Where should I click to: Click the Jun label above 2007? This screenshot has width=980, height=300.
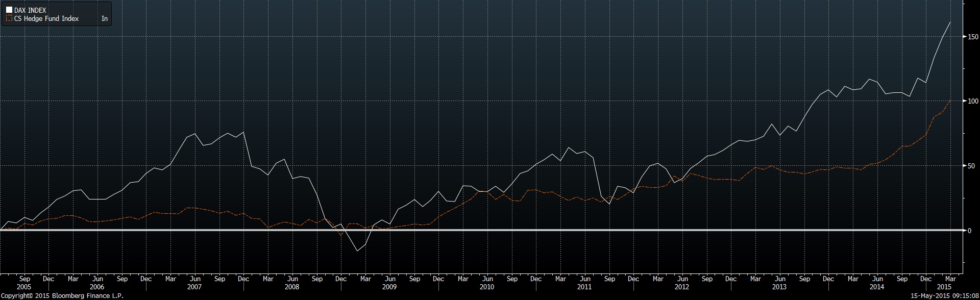(194, 279)
